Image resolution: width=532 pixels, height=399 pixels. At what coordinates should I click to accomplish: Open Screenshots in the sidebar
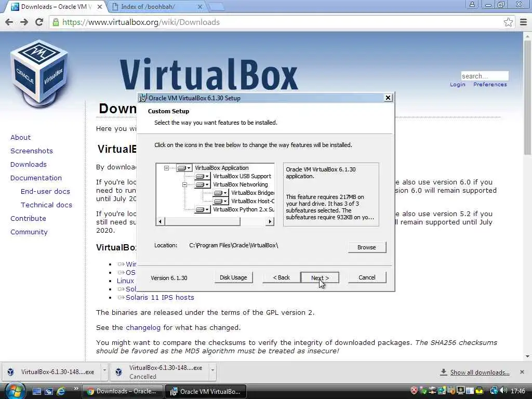tap(32, 151)
